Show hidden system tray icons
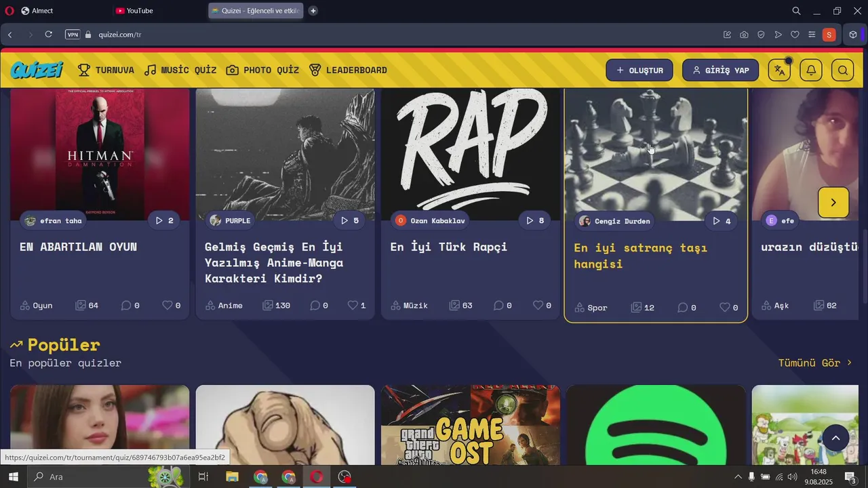This screenshot has height=488, width=868. (x=738, y=476)
